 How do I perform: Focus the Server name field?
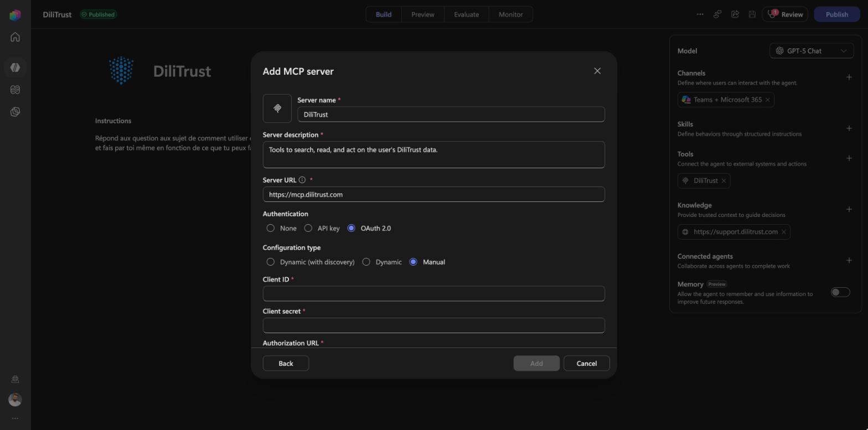pos(451,115)
